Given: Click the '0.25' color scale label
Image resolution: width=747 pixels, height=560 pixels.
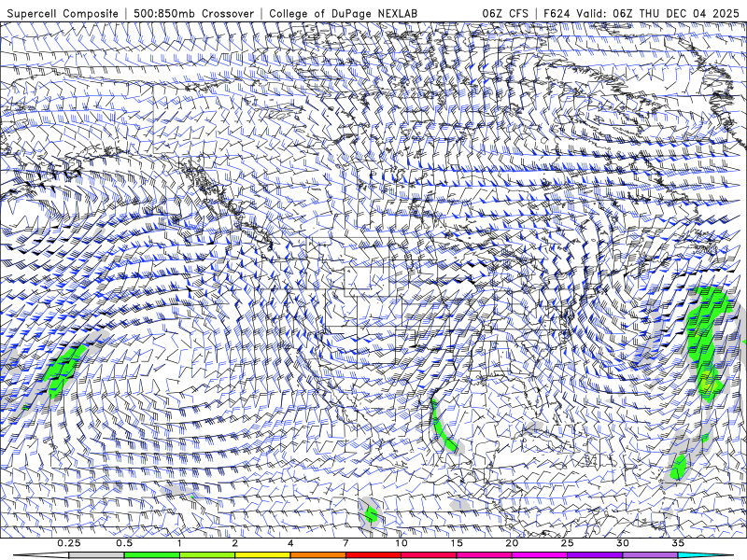Looking at the screenshot, I should click(69, 543).
